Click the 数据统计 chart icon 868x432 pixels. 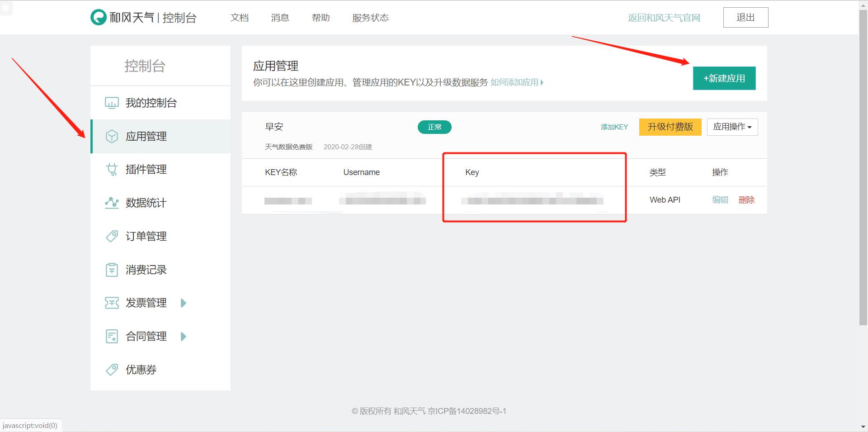click(x=112, y=203)
